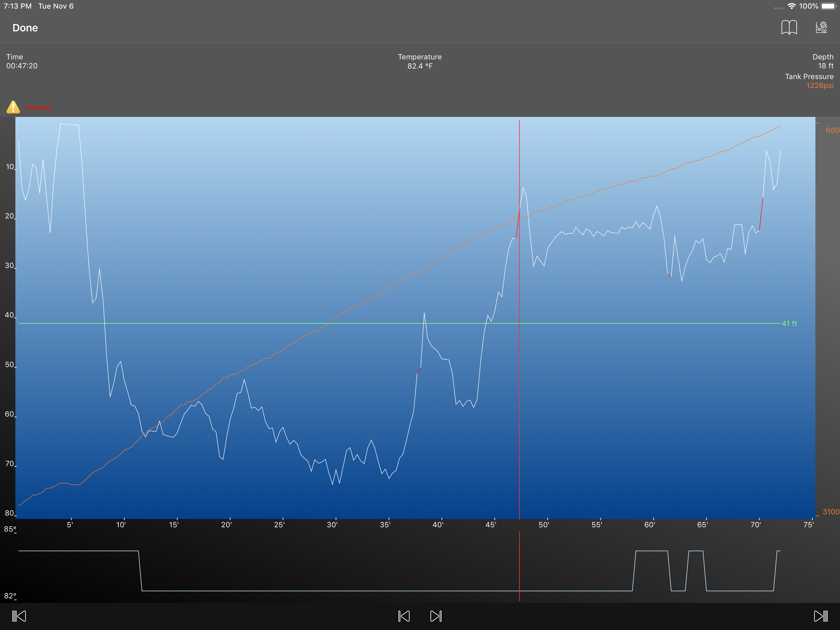Click the yellow ascent warning triangle

click(13, 107)
